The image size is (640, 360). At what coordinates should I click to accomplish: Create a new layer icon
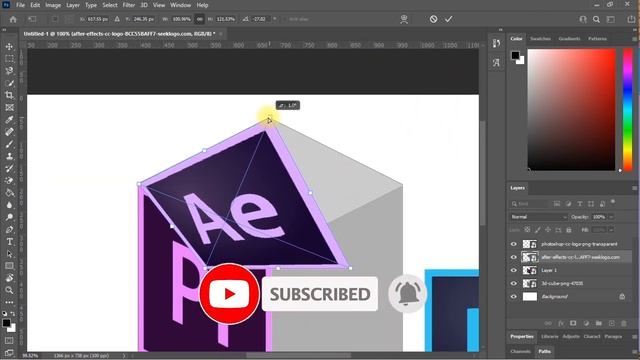pyautogui.click(x=611, y=323)
